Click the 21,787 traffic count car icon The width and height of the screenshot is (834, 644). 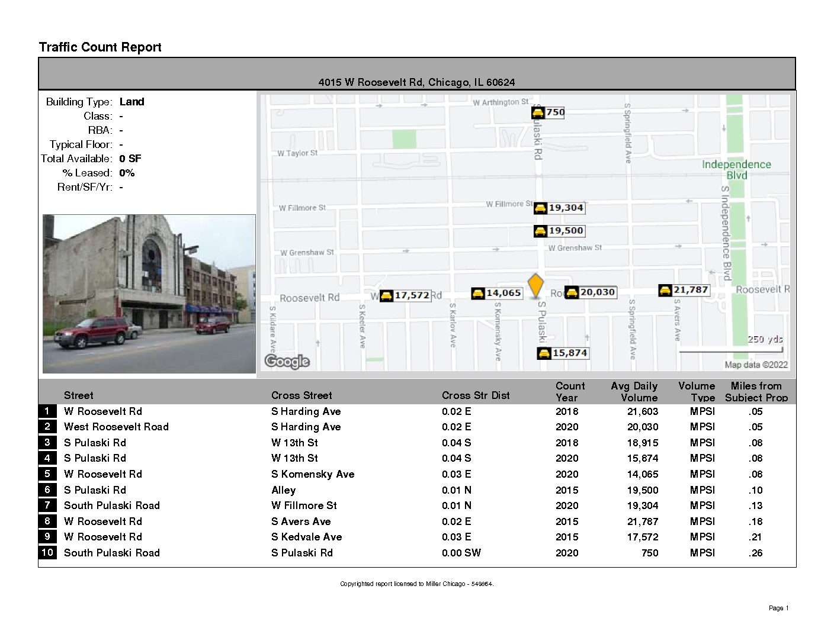(x=665, y=290)
